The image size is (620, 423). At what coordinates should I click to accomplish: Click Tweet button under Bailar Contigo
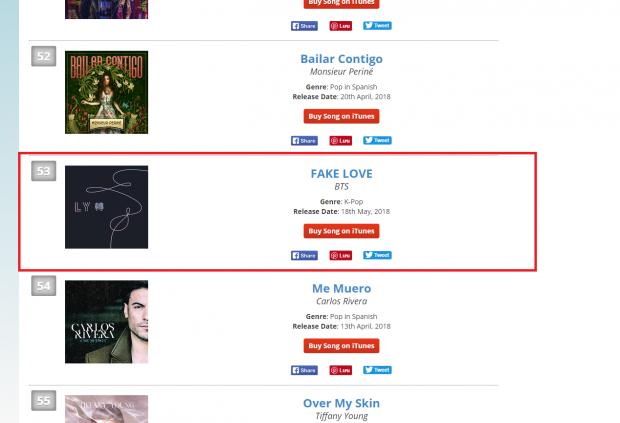[x=377, y=140]
